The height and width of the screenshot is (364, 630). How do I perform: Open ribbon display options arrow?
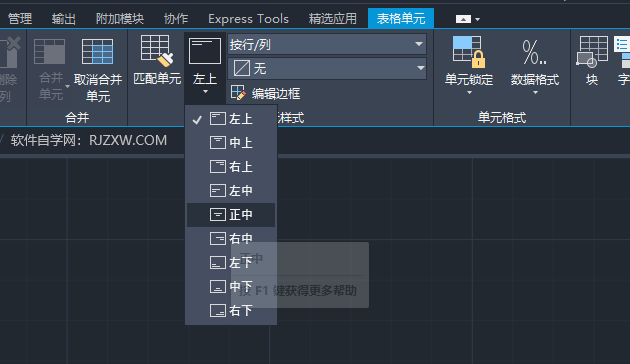[x=477, y=19]
